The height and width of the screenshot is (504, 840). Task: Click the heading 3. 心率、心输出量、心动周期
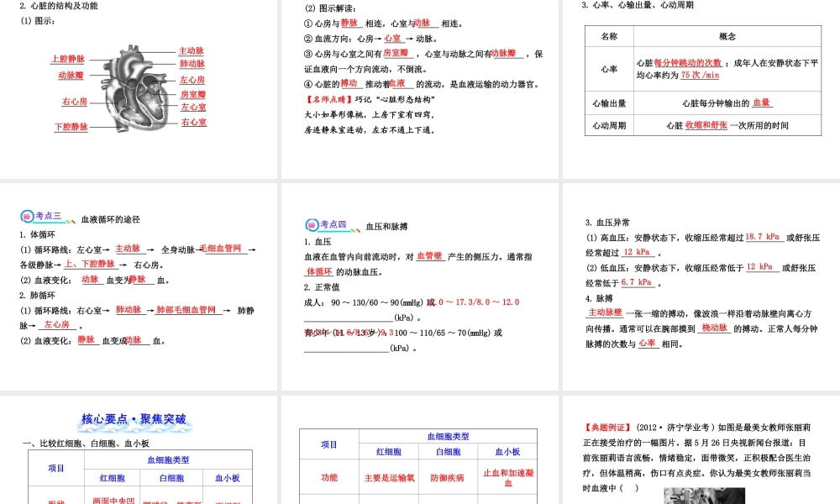click(x=638, y=5)
